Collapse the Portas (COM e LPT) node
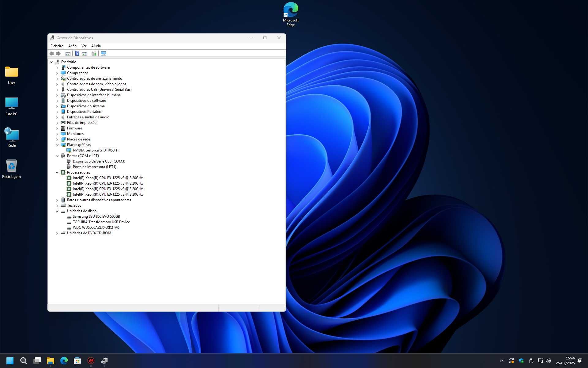Screen dimensions: 588x368 pyautogui.click(x=57, y=156)
